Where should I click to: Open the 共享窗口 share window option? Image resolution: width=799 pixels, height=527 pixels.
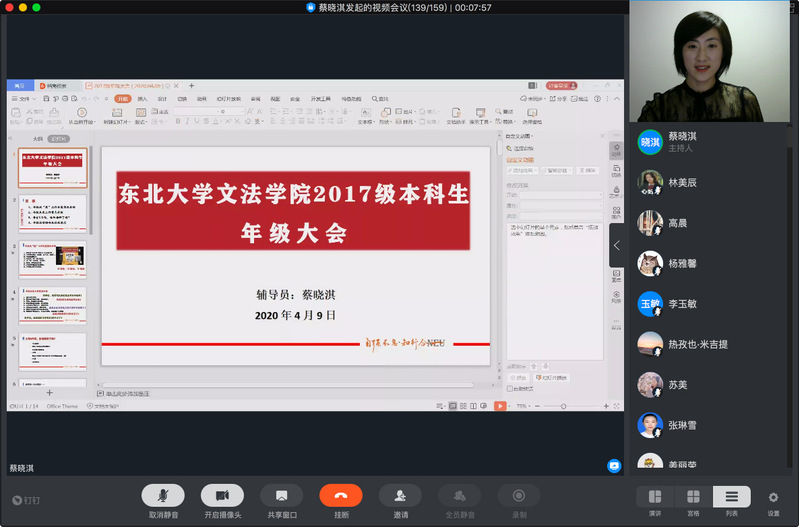[281, 495]
